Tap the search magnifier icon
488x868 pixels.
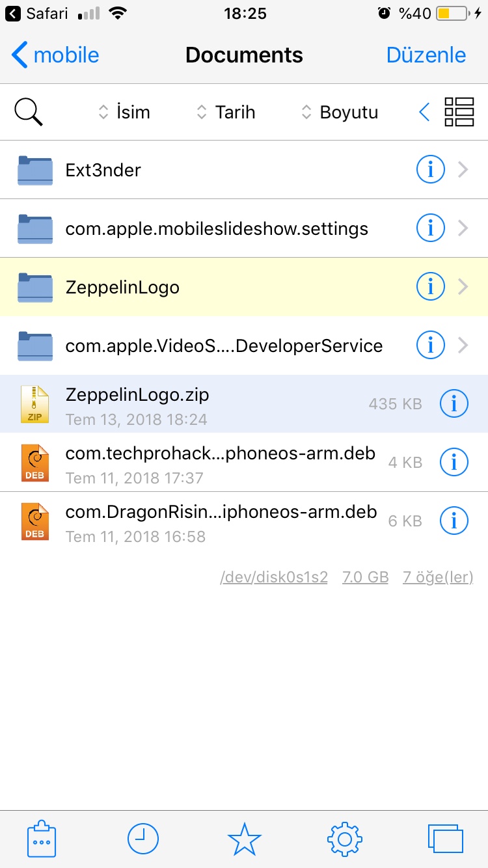(29, 113)
